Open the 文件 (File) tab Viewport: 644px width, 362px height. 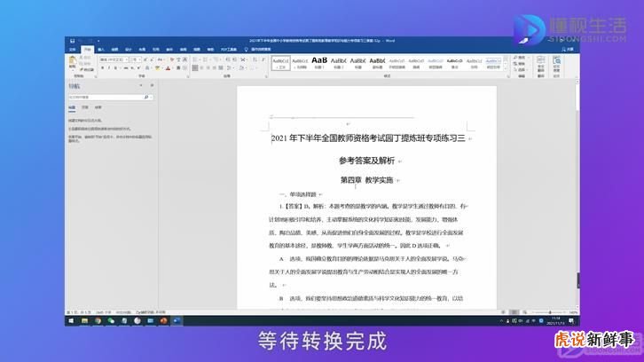pos(73,50)
